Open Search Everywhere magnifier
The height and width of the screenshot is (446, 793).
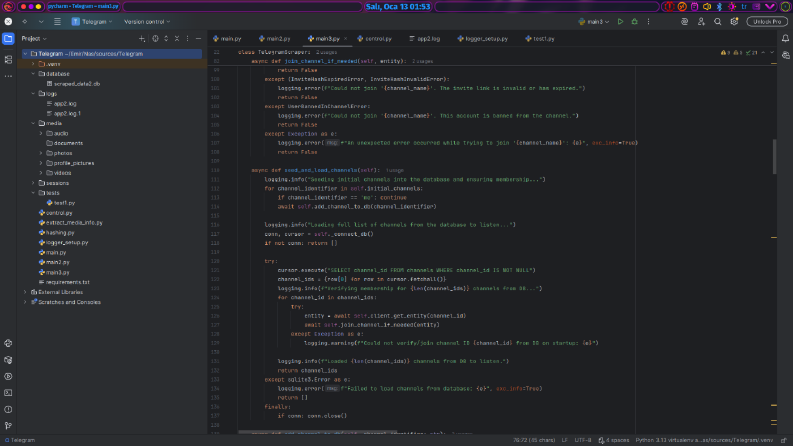click(718, 22)
